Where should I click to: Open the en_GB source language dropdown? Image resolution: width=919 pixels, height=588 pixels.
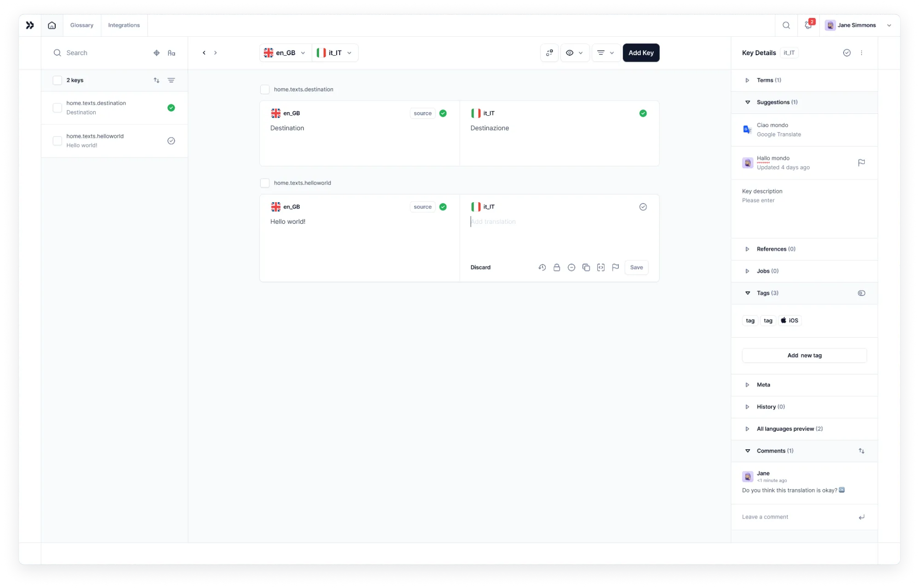tap(285, 52)
